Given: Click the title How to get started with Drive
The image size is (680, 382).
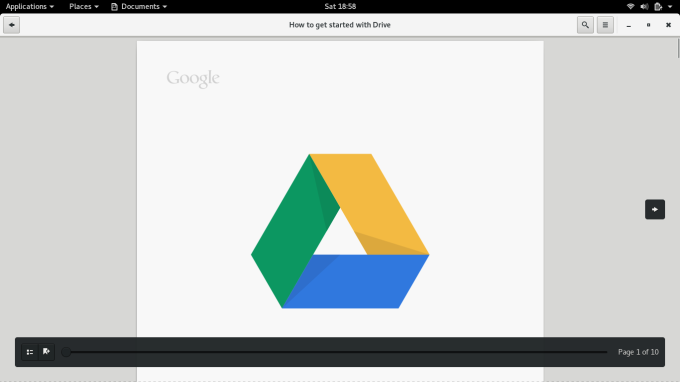Looking at the screenshot, I should coord(340,25).
